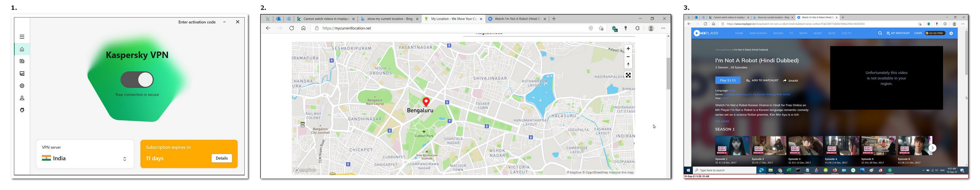This screenshot has width=980, height=190.
Task: Zoom out on the Bengaluru map
Action: 628,56
